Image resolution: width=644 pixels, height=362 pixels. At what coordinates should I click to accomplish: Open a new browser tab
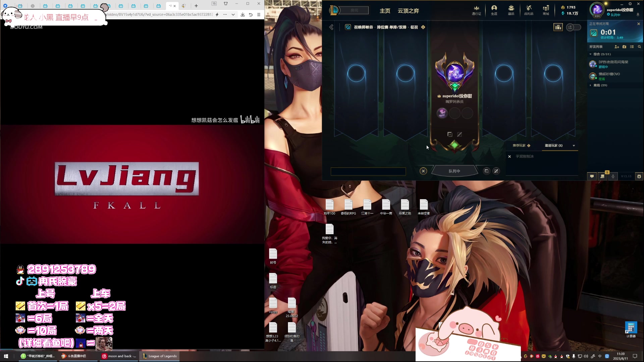pyautogui.click(x=196, y=6)
